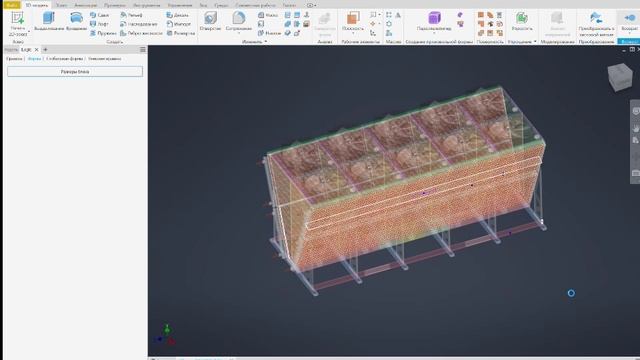The image size is (640, 360).
Task: Click the Import (Импорт) tool
Action: tap(178, 24)
